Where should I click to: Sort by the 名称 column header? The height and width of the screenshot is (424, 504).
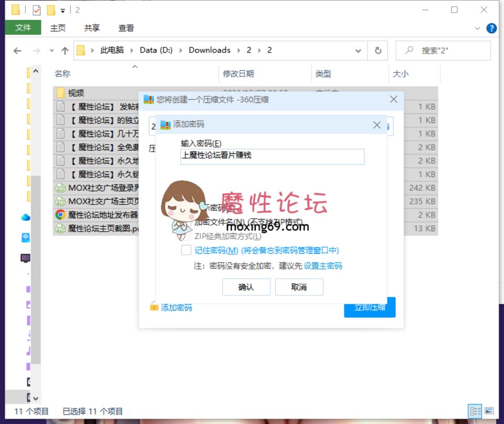[62, 74]
